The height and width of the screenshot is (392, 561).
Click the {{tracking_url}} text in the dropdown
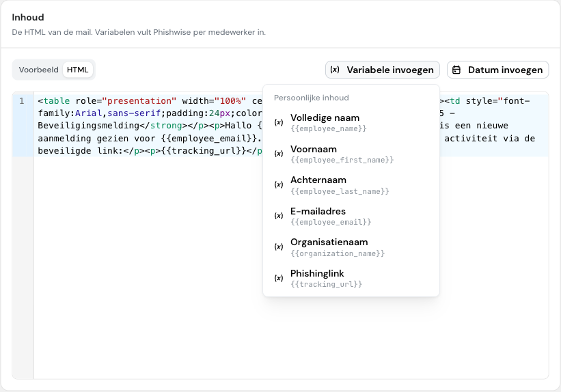pyautogui.click(x=327, y=284)
